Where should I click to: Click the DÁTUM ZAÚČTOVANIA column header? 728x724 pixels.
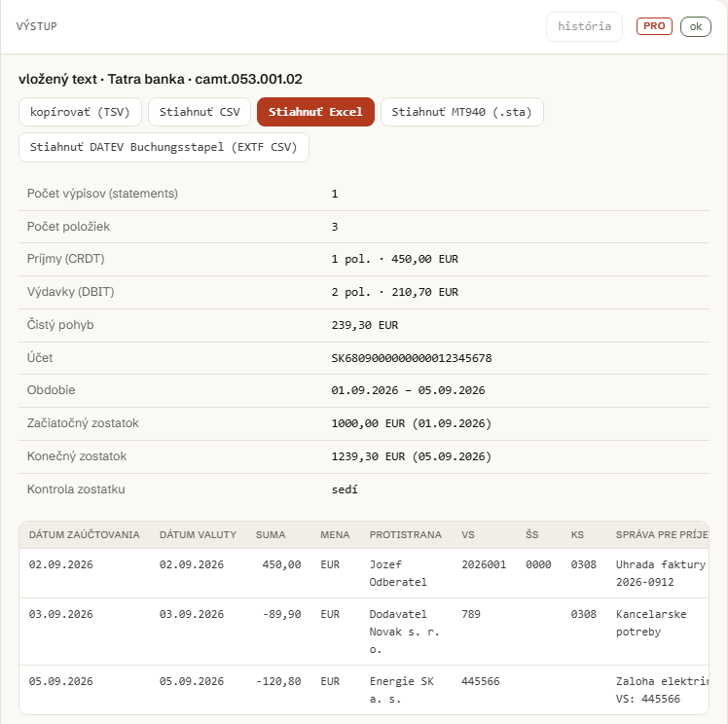pos(84,534)
